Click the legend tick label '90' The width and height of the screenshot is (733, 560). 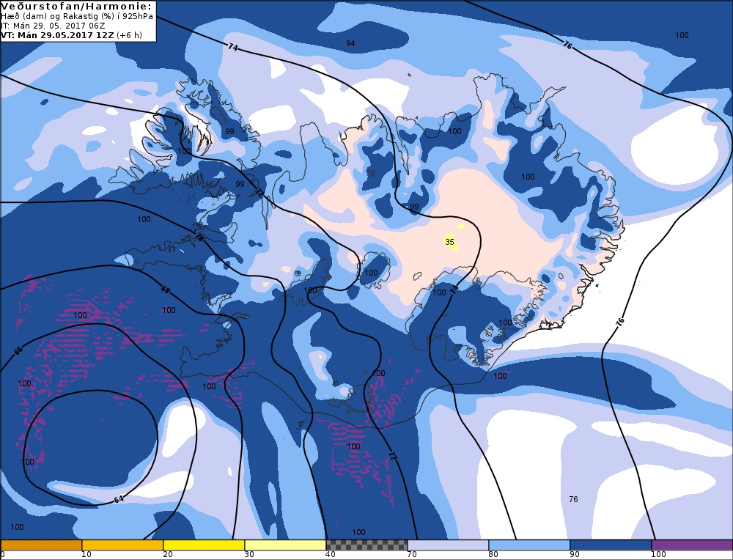tap(575, 554)
